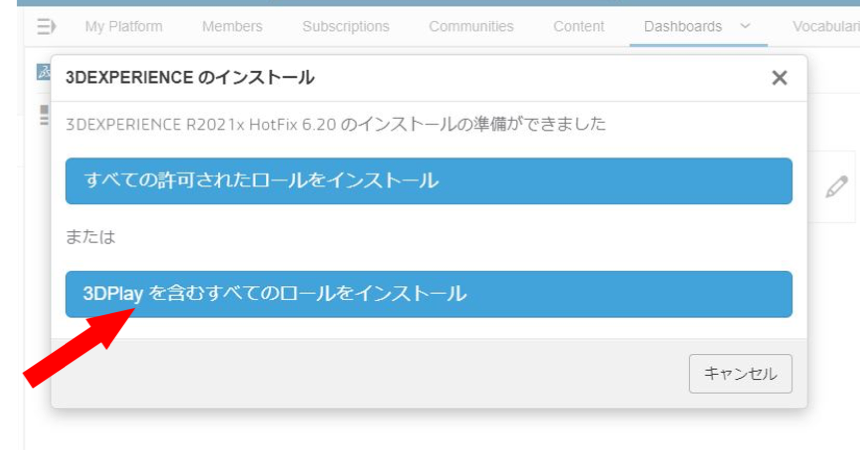Open the My Platform tab
860x450 pixels.
[x=123, y=26]
